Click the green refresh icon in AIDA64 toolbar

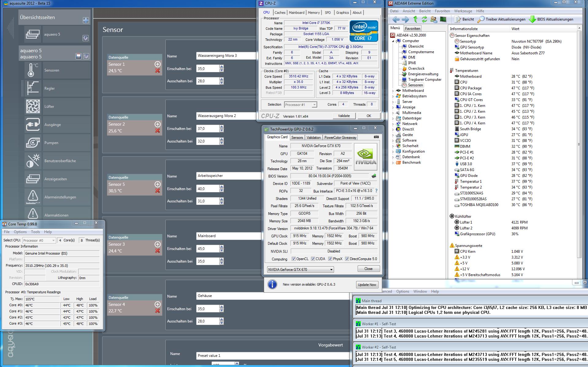(x=424, y=19)
